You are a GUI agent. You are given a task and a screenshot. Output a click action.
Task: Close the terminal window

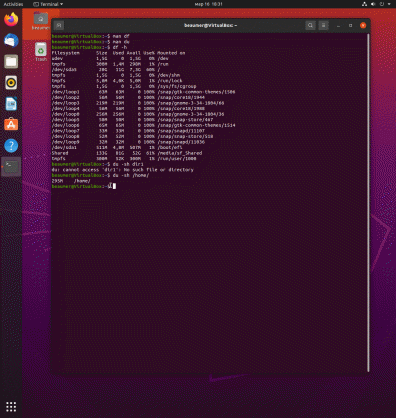[x=363, y=25]
